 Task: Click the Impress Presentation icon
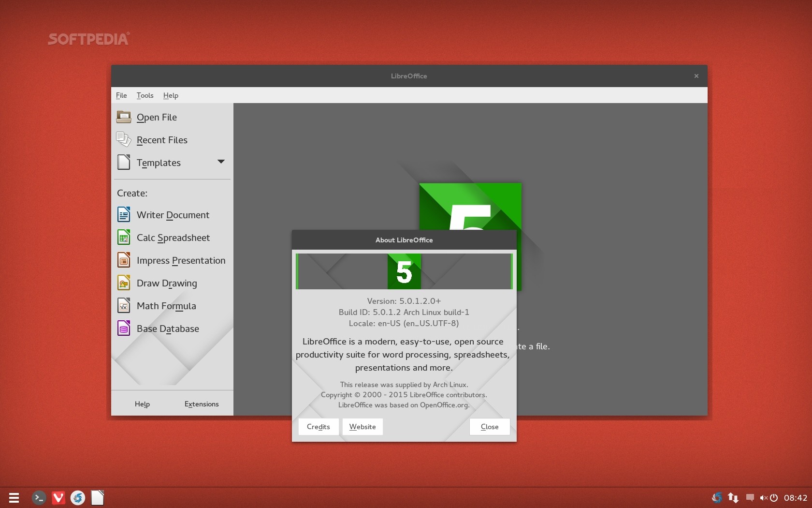pos(124,260)
